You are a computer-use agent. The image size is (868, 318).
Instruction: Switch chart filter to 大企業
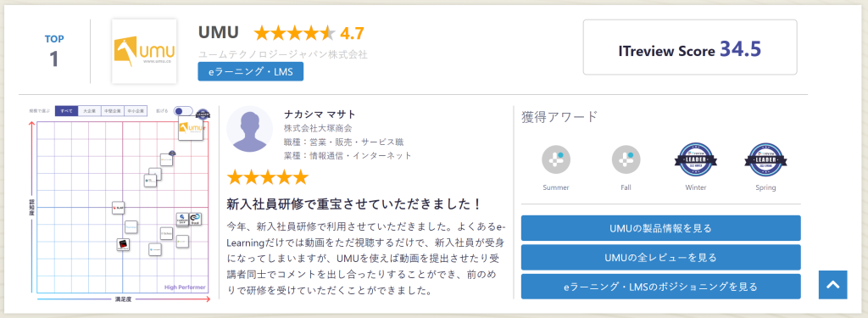point(90,111)
